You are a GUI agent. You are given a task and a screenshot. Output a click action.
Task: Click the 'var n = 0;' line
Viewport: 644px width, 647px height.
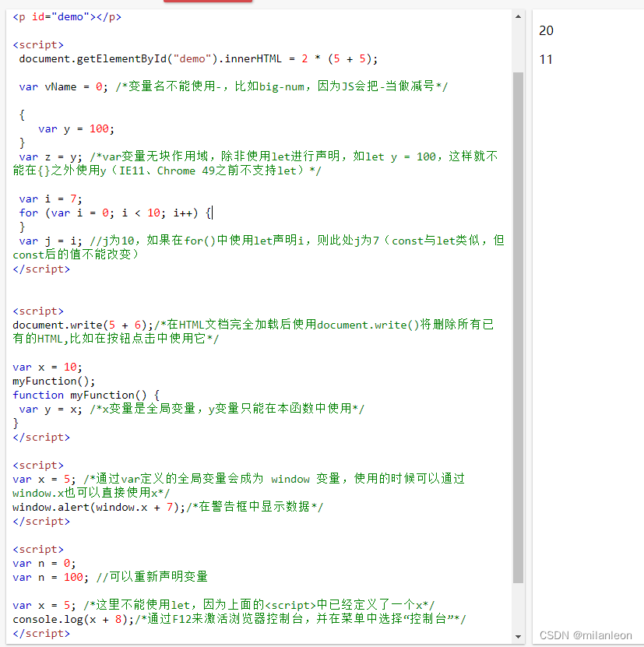coord(44,564)
